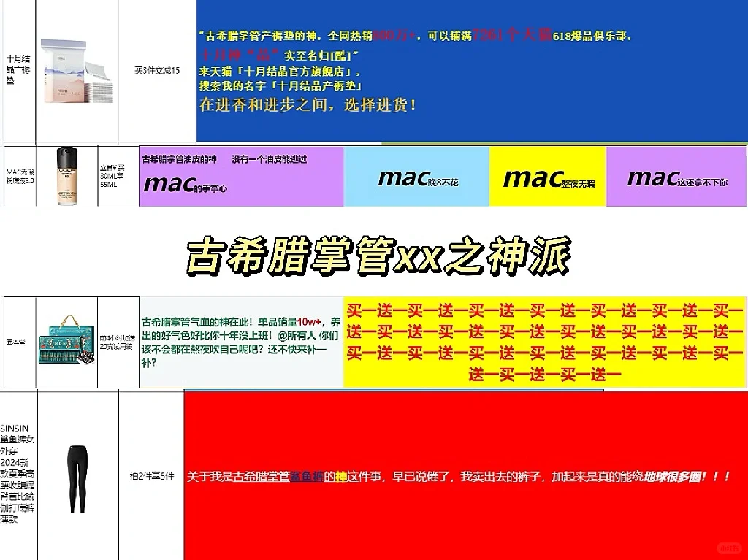Click the line 在进香和进步之间，选择进货！
Screen dimensions: 748x560
tap(308, 104)
